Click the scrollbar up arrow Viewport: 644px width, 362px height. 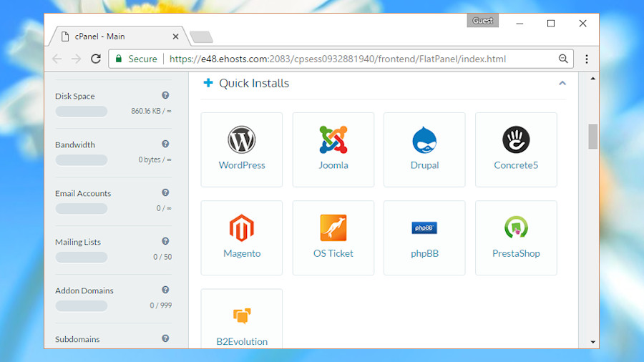coord(592,78)
